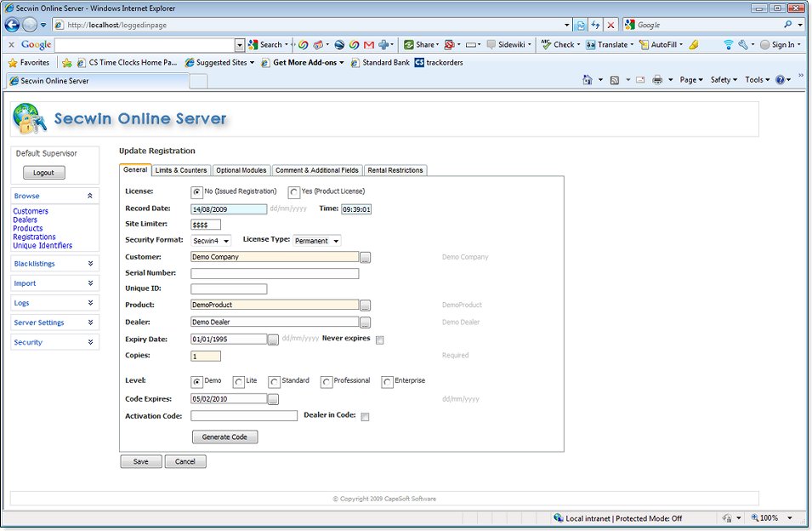Click the browser Back arrow button
This screenshot has height=531, width=812.
13,26
